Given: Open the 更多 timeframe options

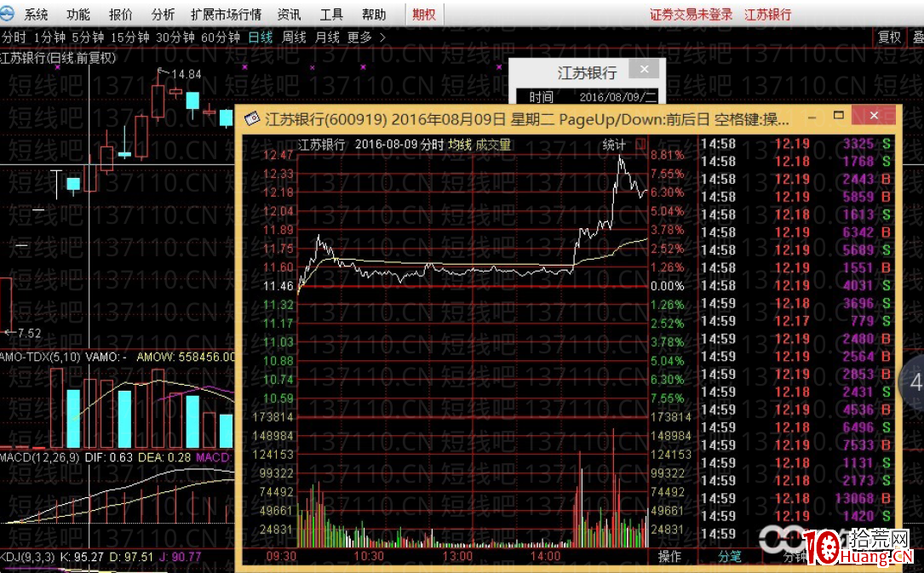Looking at the screenshot, I should pyautogui.click(x=359, y=37).
